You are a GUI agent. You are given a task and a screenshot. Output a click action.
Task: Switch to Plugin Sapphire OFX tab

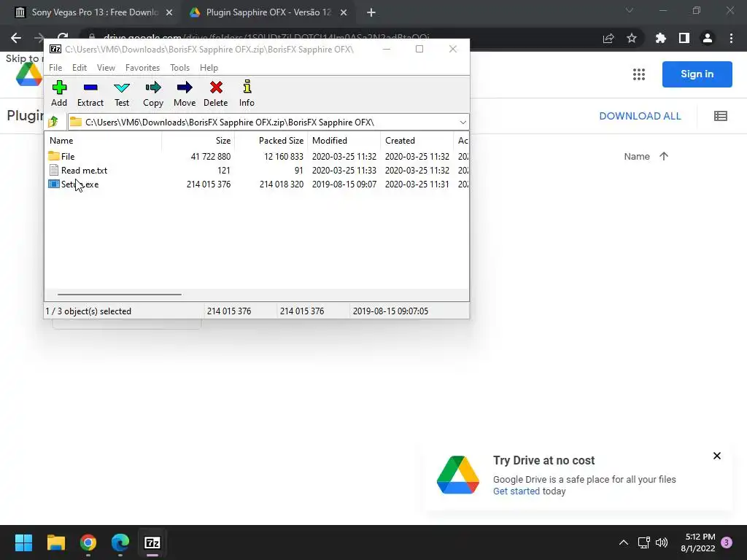[x=268, y=12]
